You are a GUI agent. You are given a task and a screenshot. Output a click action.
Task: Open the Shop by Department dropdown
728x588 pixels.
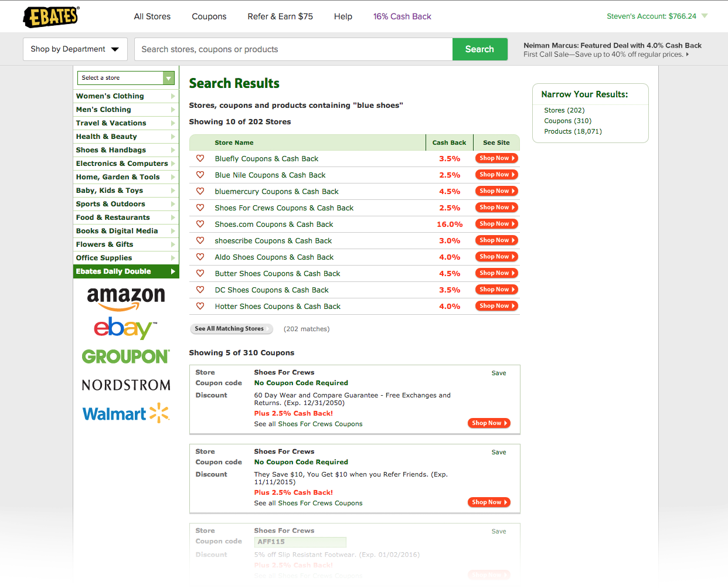tap(74, 49)
